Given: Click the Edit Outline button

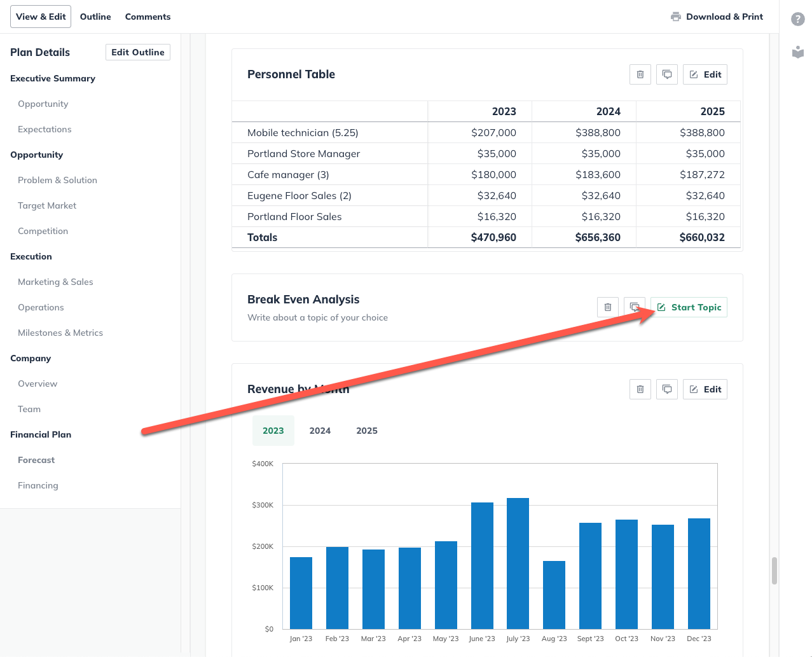Looking at the screenshot, I should 138,52.
